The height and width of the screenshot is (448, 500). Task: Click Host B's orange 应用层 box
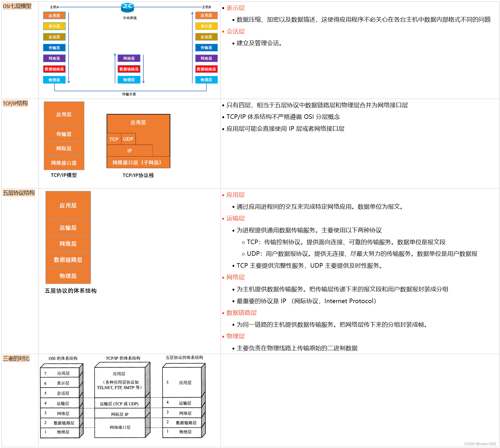pyautogui.click(x=206, y=16)
